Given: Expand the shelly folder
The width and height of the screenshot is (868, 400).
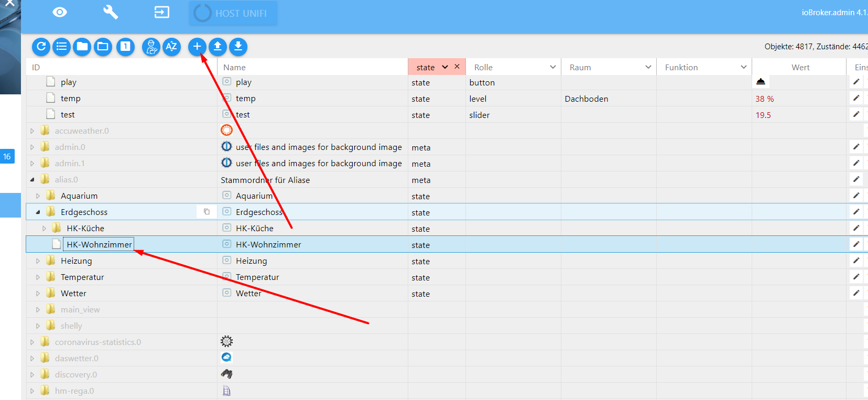Looking at the screenshot, I should (x=38, y=326).
